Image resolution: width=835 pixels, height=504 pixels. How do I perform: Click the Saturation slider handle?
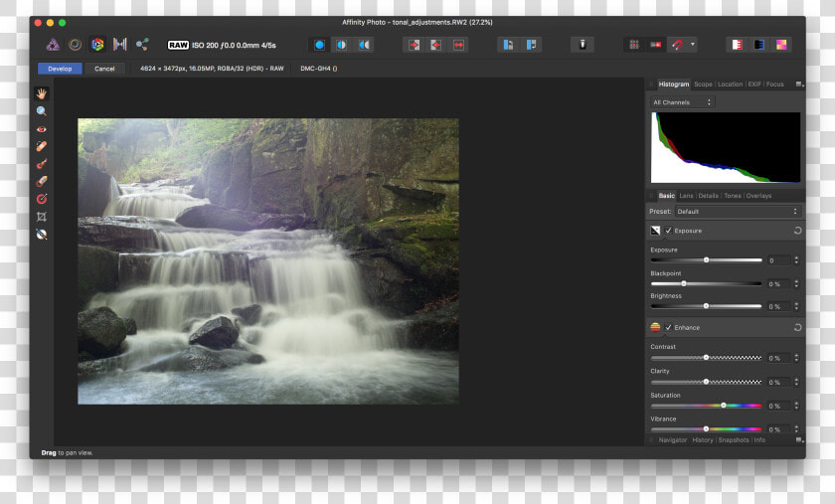pyautogui.click(x=724, y=406)
